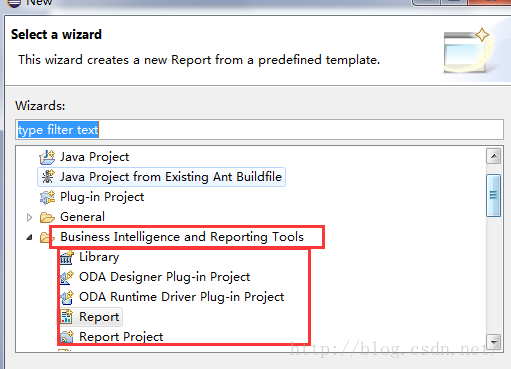Expand the General folder node
The width and height of the screenshot is (511, 369).
click(29, 217)
